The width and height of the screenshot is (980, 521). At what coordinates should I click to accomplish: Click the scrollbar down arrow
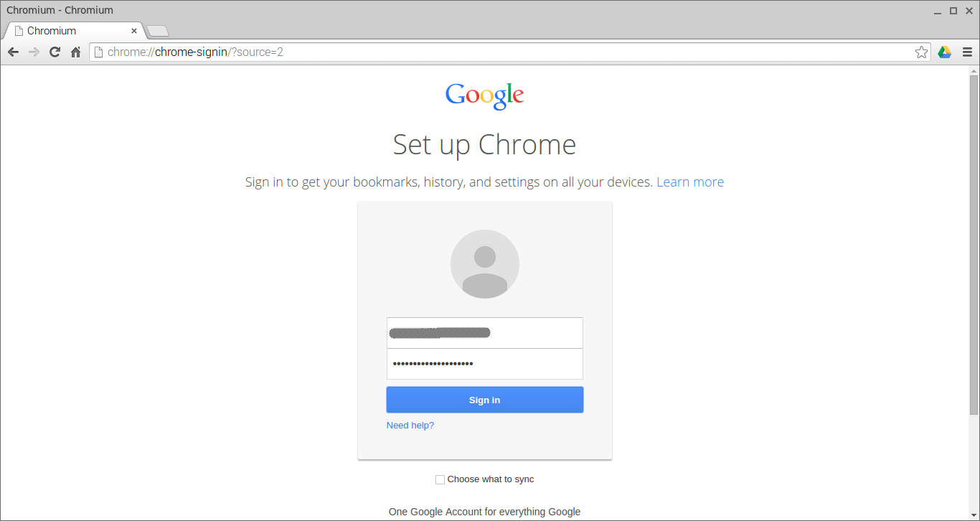(x=974, y=516)
